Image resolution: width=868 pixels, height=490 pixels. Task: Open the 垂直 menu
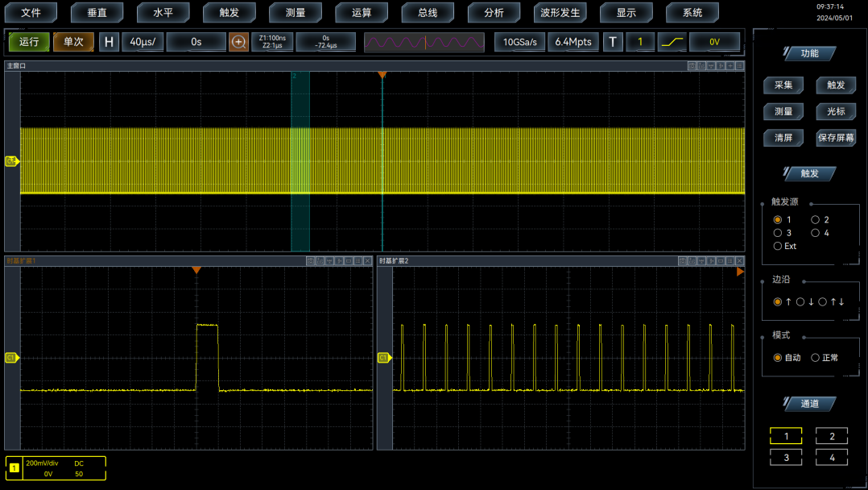click(x=97, y=12)
